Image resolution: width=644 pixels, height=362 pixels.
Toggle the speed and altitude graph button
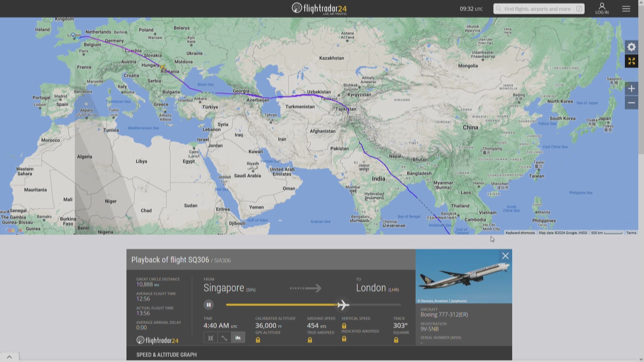pyautogui.click(x=238, y=338)
